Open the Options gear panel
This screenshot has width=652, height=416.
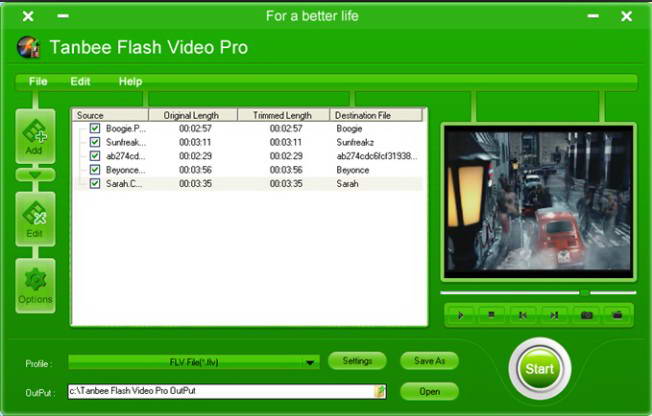click(35, 286)
